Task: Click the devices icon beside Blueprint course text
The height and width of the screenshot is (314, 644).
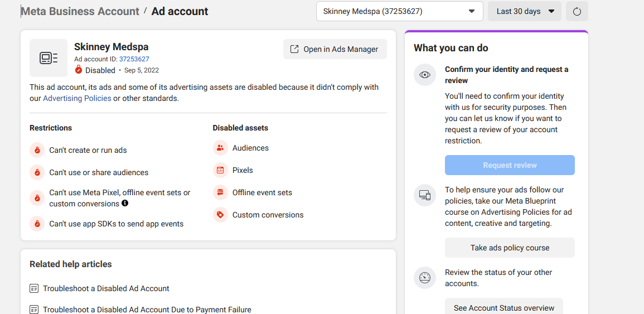Action: tap(425, 195)
